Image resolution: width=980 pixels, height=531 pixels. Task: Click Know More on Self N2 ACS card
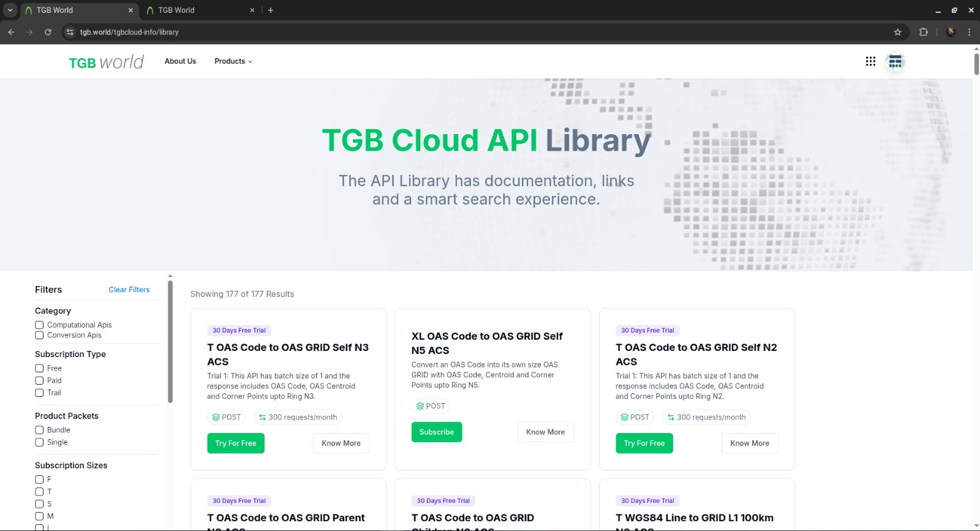pos(750,443)
